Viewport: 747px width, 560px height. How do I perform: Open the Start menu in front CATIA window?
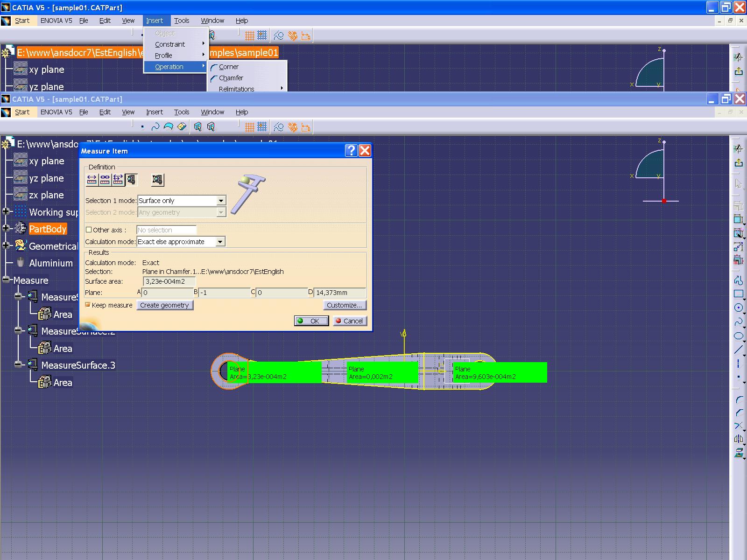(x=22, y=112)
